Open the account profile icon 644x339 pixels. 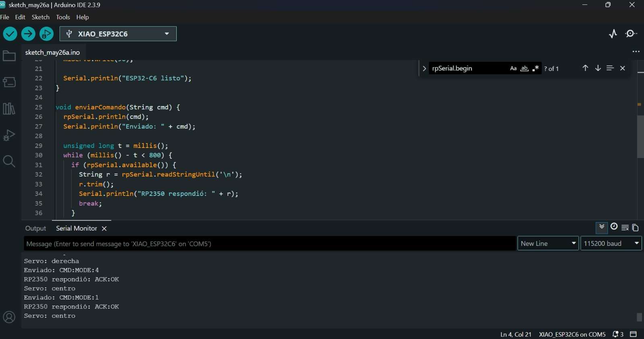tap(9, 317)
